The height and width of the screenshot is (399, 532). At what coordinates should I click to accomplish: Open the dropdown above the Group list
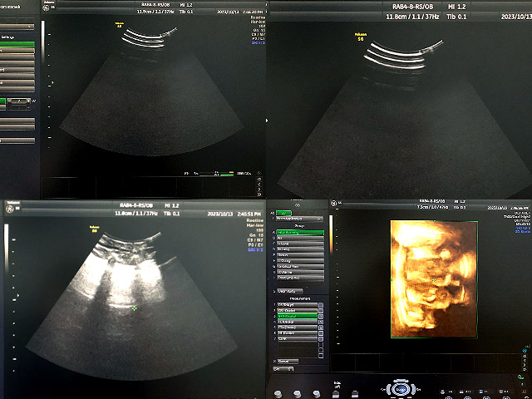click(299, 219)
